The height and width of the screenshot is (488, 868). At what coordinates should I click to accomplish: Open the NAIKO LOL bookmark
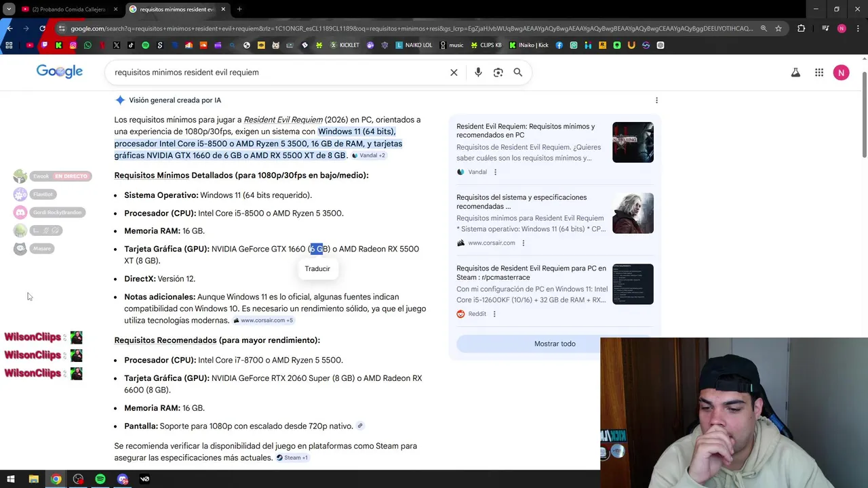point(414,45)
